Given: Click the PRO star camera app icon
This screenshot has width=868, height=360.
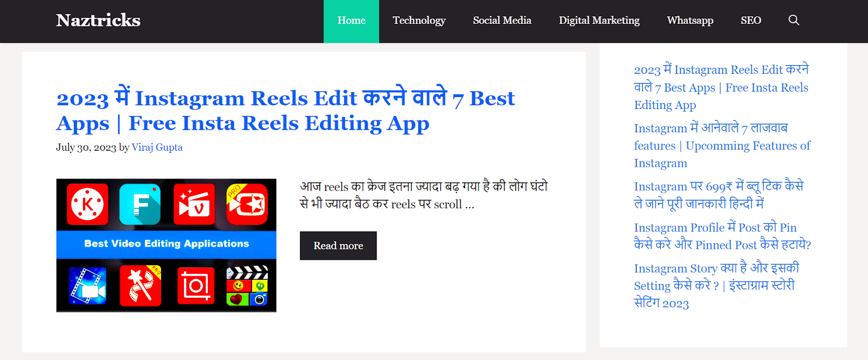Looking at the screenshot, I should point(247,204).
